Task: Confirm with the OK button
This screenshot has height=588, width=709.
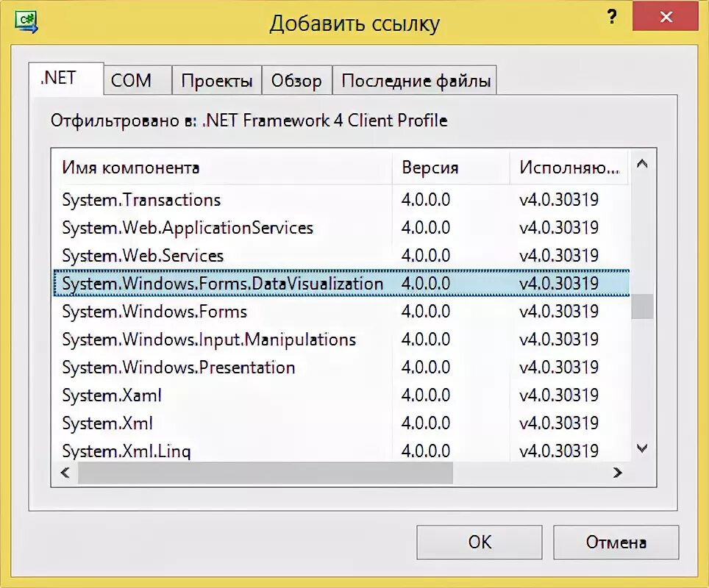Action: tap(480, 542)
